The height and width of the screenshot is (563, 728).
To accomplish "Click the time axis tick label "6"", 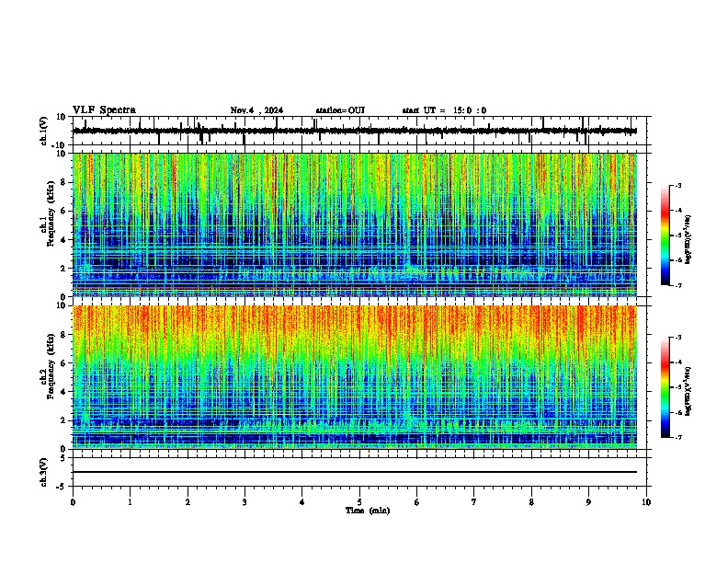I will [x=417, y=502].
